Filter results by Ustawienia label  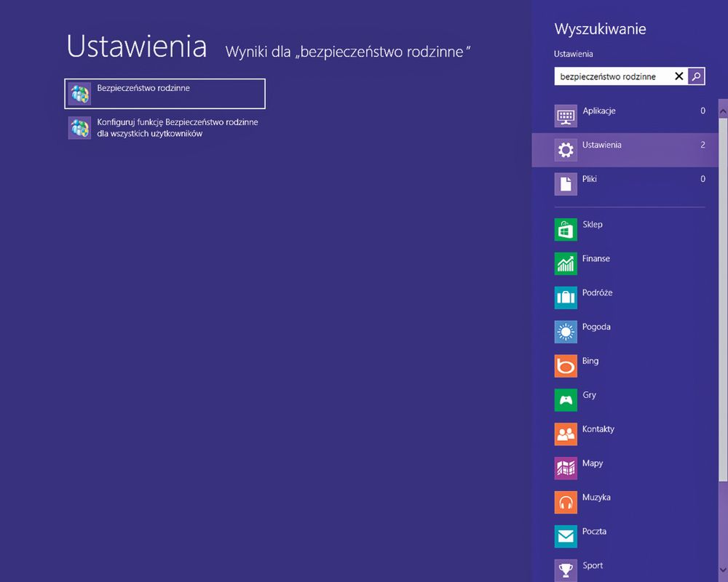tap(602, 145)
